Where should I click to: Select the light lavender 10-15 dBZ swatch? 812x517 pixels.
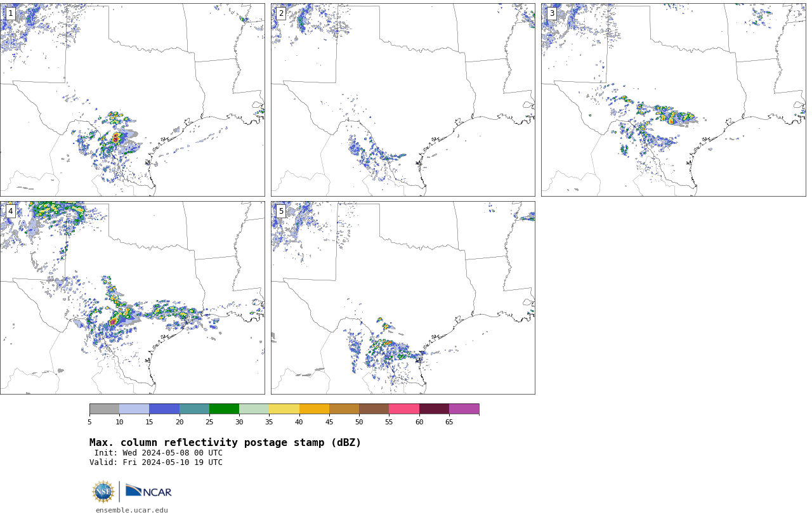coord(134,409)
